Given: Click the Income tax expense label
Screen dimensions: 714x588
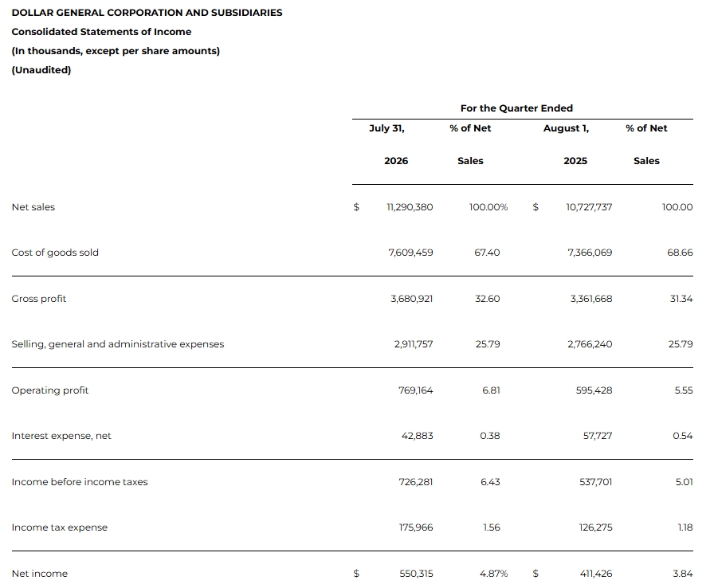Looking at the screenshot, I should click(x=60, y=527).
